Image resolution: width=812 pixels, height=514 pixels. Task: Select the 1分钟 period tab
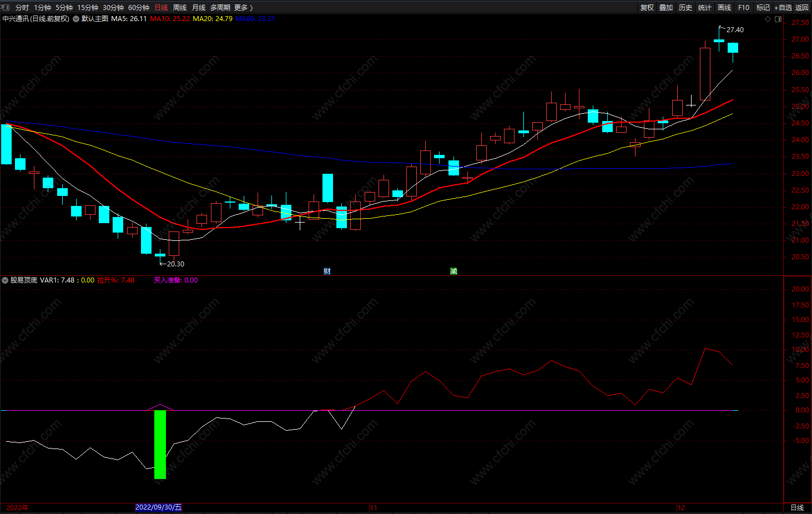point(42,7)
